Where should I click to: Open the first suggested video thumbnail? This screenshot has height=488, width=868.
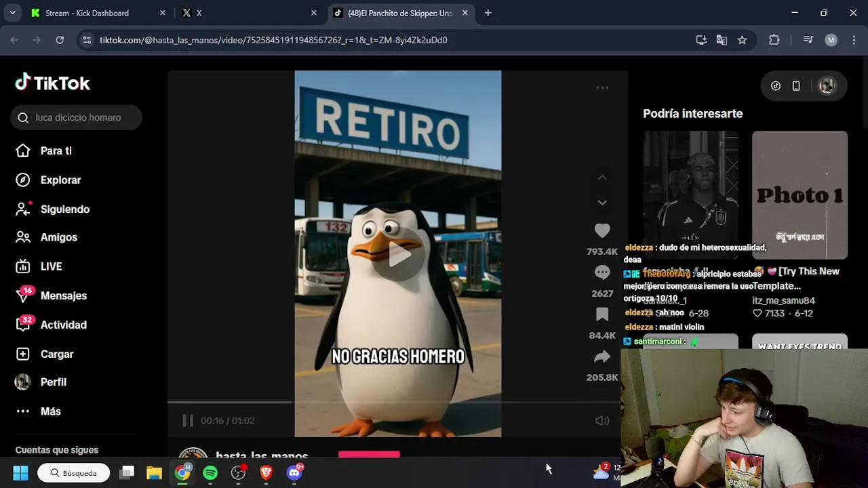tap(690, 195)
